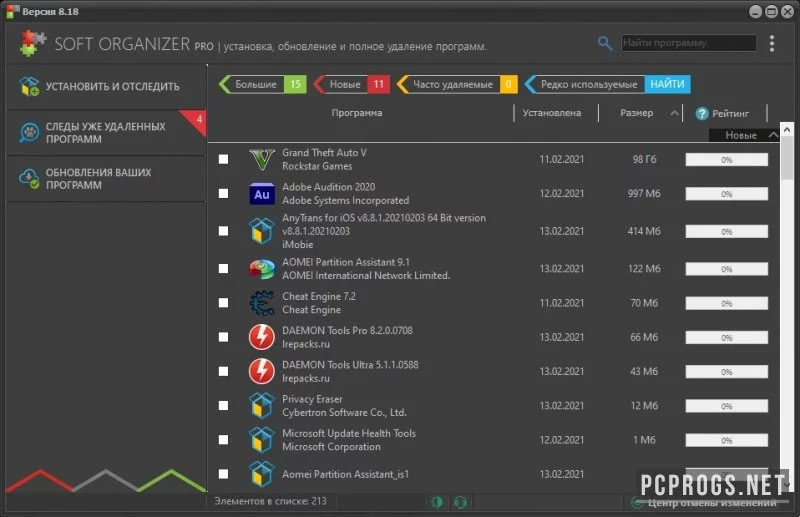The width and height of the screenshot is (800, 517).
Task: Click the Cheat Engine 7.2 rating bar
Action: pyautogui.click(x=727, y=303)
